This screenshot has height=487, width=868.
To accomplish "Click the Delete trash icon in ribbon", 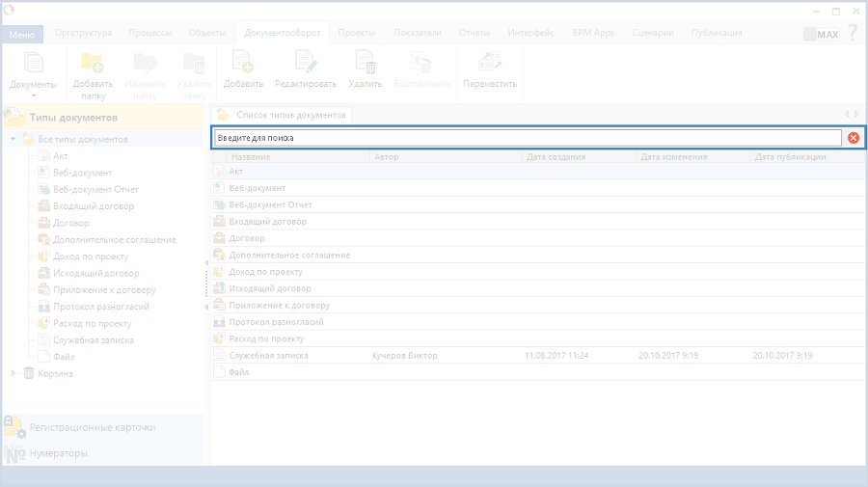I will [366, 64].
